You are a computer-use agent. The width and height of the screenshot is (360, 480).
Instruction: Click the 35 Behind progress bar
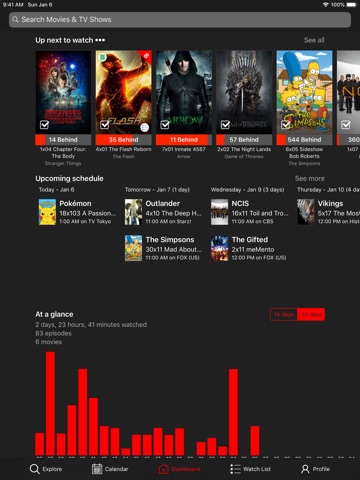click(124, 140)
